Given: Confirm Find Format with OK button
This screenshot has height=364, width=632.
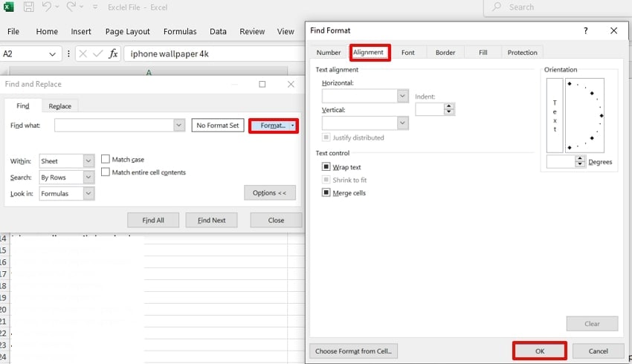Looking at the screenshot, I should (540, 351).
